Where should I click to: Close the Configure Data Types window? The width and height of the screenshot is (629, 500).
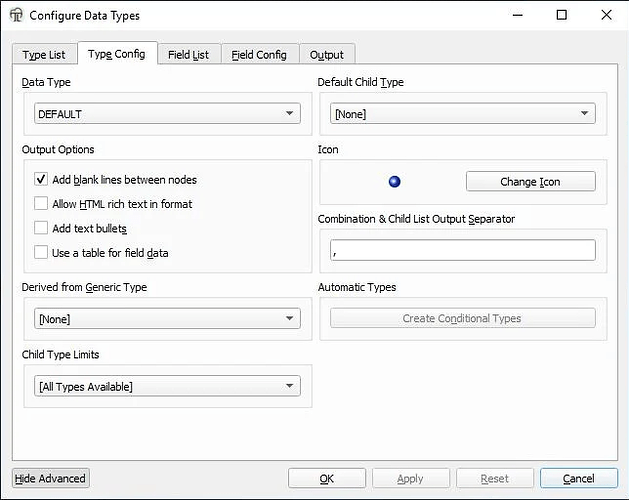pyautogui.click(x=605, y=15)
